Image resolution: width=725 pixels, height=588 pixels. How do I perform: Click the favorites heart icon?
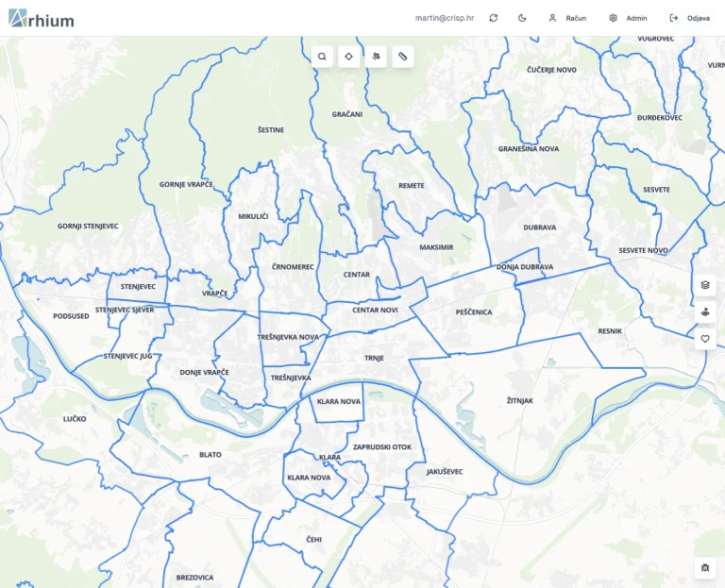tap(704, 339)
